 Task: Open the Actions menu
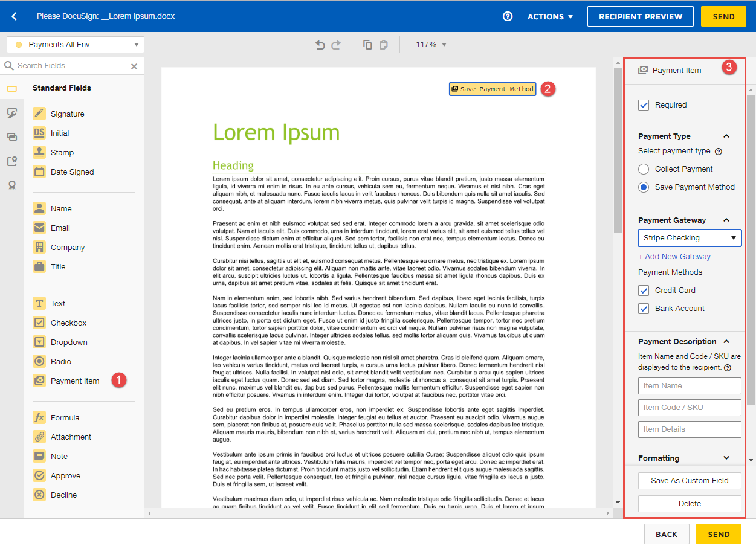click(x=550, y=16)
